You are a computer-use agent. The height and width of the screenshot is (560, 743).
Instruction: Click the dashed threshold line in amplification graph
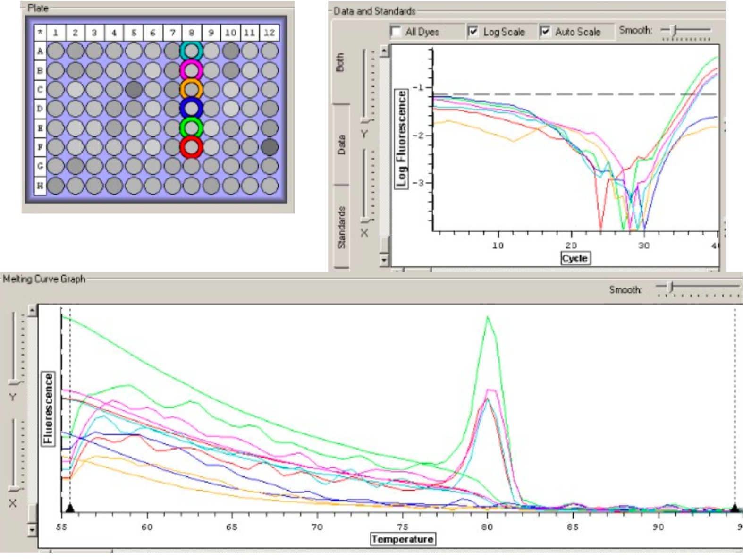[x=575, y=94]
